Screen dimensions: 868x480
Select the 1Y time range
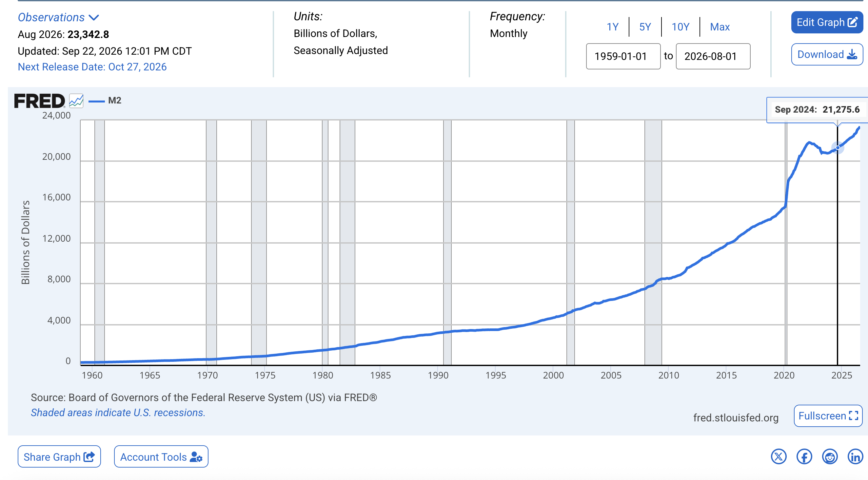pyautogui.click(x=613, y=27)
